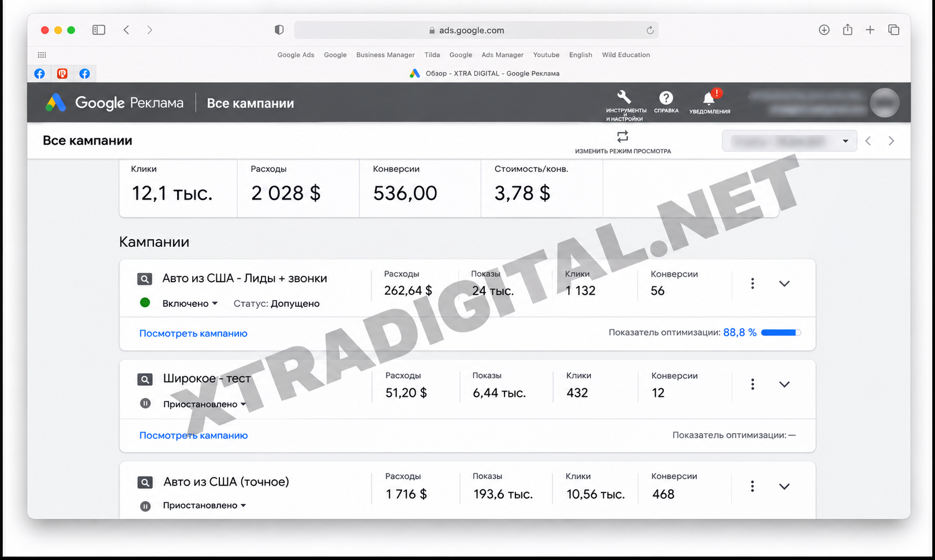Expand the Широкое - тест campaign card
Screen dimensions: 935x560
click(x=784, y=385)
